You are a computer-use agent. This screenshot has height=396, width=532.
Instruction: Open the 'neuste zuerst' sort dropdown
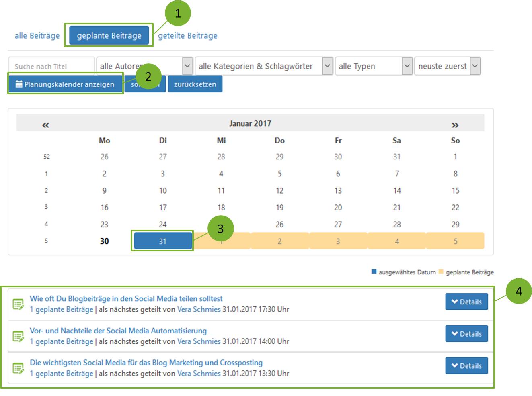click(x=447, y=66)
